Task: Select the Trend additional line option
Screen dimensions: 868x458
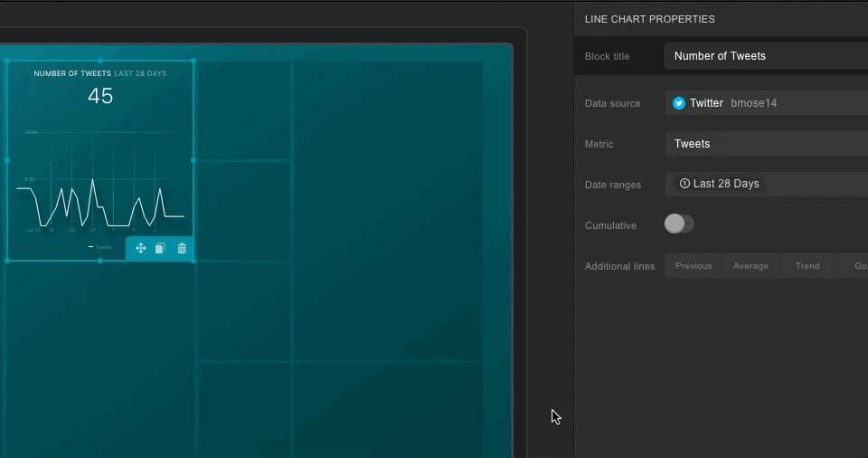Action: pos(807,266)
